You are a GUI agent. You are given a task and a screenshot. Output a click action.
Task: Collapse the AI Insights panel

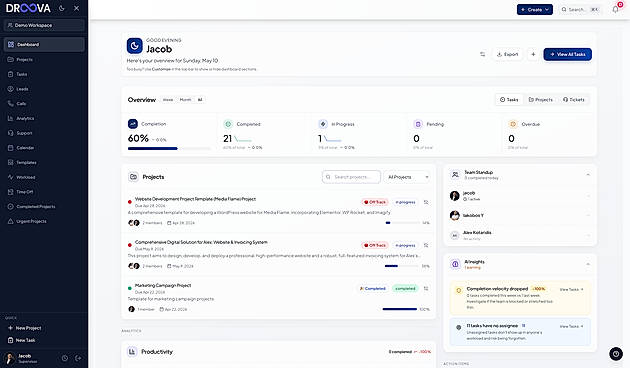tap(588, 264)
